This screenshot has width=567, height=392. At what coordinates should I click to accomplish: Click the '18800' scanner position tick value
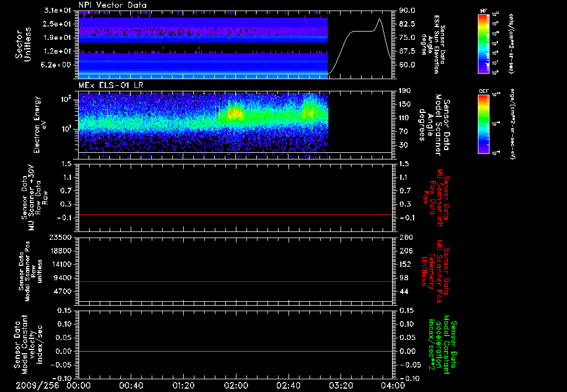[x=60, y=251]
